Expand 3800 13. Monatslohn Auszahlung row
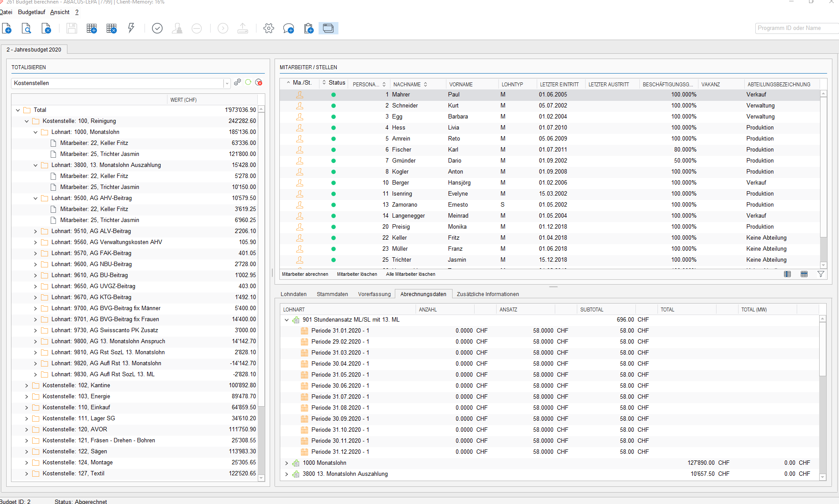 pyautogui.click(x=287, y=474)
